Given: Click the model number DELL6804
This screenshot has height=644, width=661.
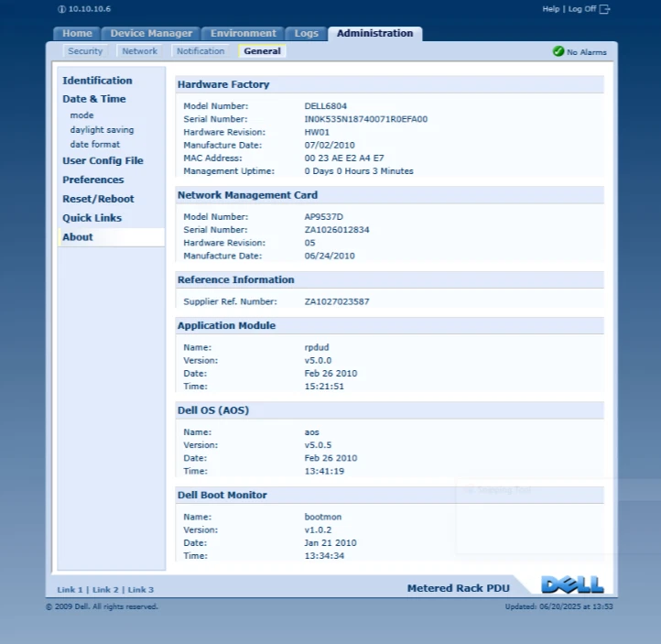Looking at the screenshot, I should 325,106.
